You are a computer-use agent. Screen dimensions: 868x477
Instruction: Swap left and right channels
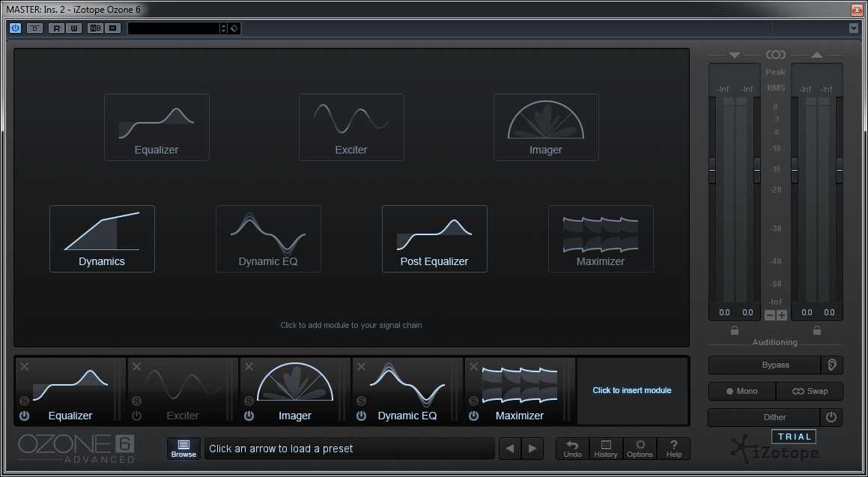pyautogui.click(x=810, y=391)
